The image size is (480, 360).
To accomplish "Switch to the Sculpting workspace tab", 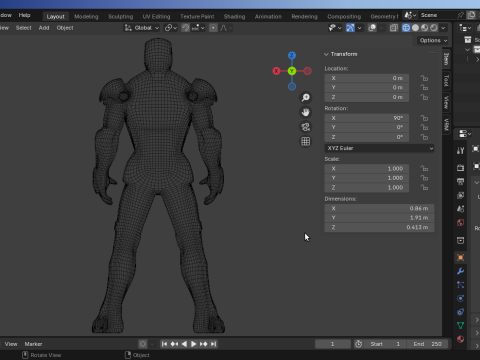I will click(120, 16).
